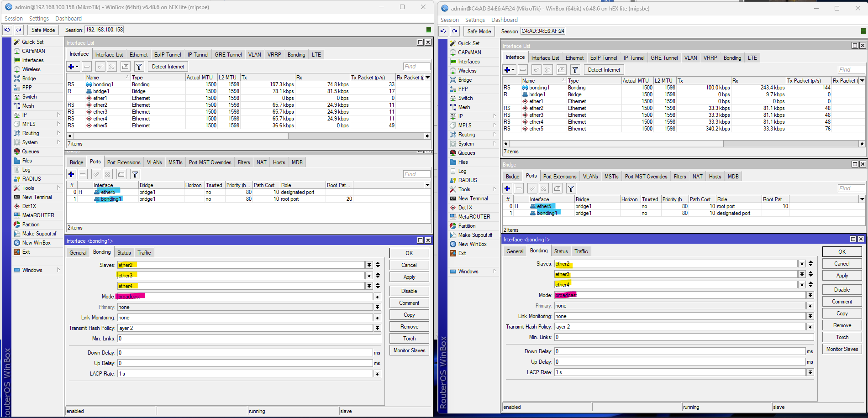Screen dimensions: 868x418
Task: Click Find field in left Interface List
Action: tap(416, 67)
